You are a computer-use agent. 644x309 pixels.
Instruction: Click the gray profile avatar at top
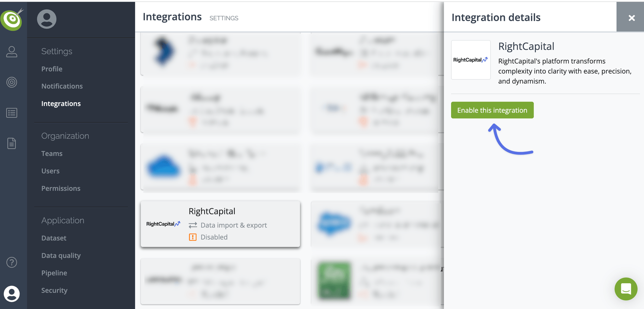47,19
